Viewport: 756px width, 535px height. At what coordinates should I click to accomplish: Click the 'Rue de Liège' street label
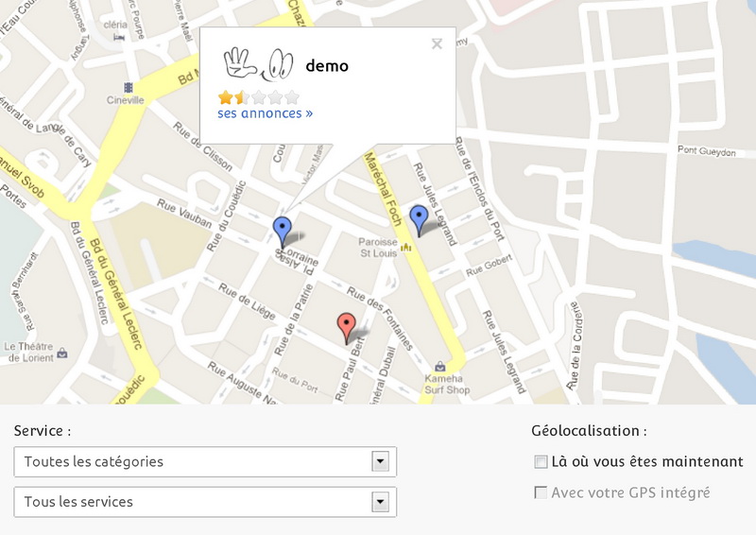click(247, 302)
